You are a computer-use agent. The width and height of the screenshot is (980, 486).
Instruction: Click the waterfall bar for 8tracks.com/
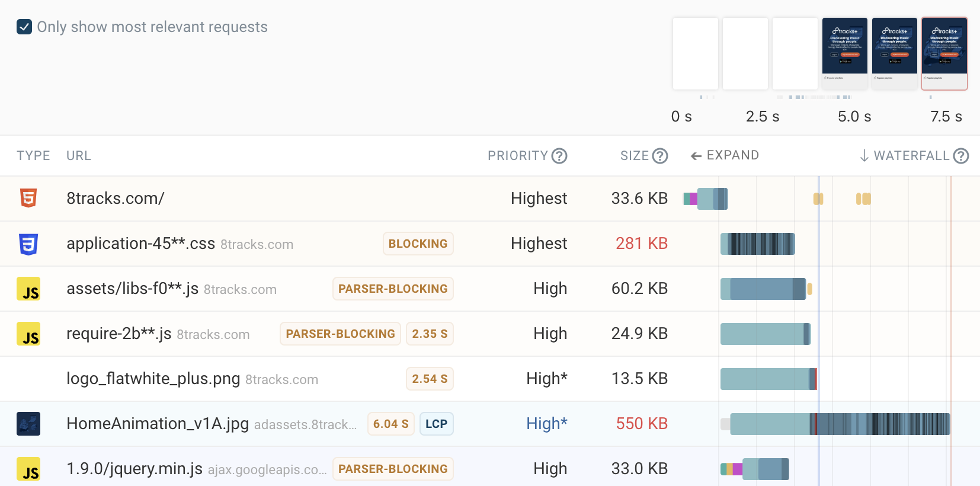tap(706, 199)
